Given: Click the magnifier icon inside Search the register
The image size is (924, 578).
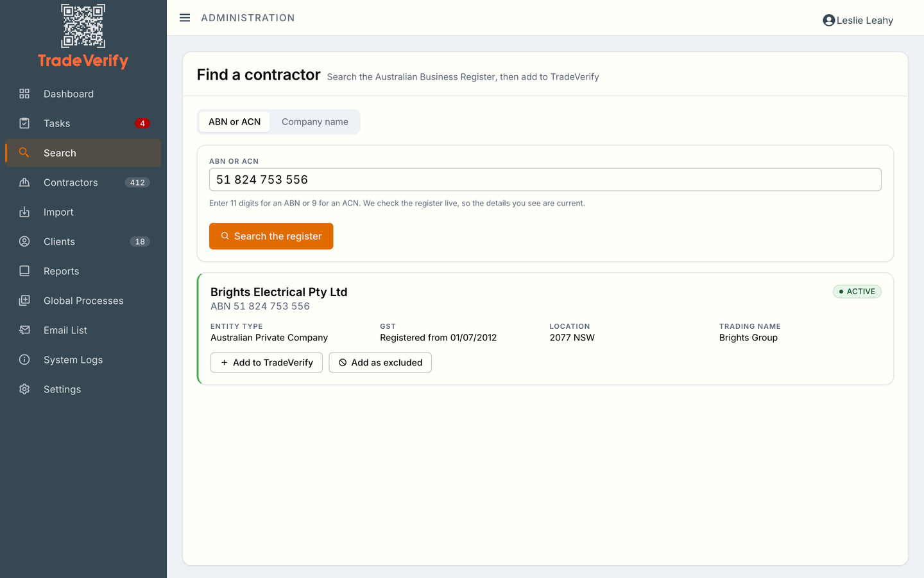Looking at the screenshot, I should 225,236.
